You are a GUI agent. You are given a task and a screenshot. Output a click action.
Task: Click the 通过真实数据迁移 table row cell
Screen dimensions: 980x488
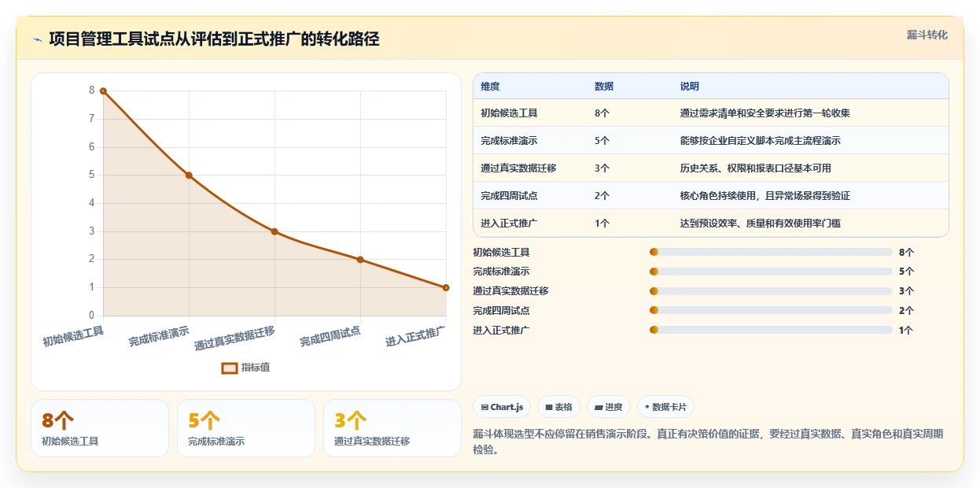point(518,168)
